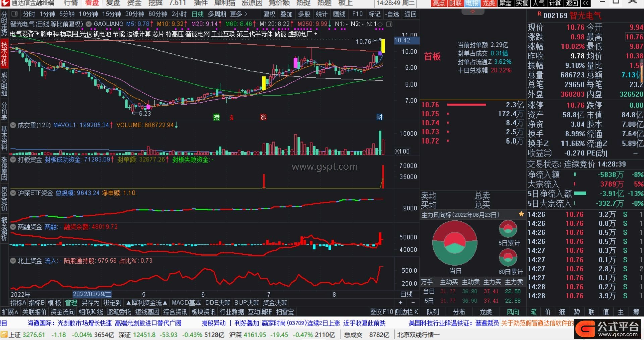Toggle the 成交量(120) indicator dropdown circle
This screenshot has width=644, height=340.
pyautogui.click(x=13, y=125)
